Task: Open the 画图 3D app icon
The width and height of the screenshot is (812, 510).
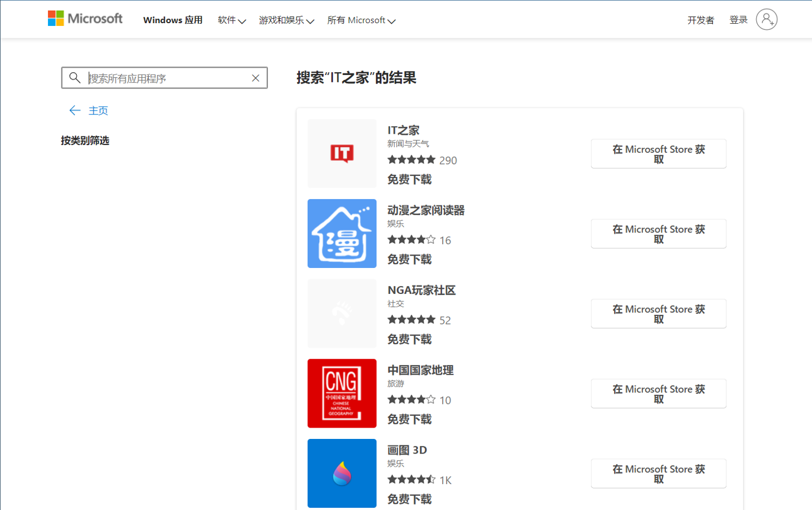Action: click(342, 473)
